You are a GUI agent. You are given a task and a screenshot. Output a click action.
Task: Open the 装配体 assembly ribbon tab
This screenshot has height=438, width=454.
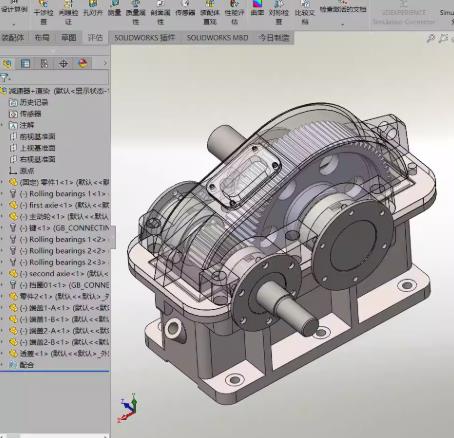[x=13, y=37]
